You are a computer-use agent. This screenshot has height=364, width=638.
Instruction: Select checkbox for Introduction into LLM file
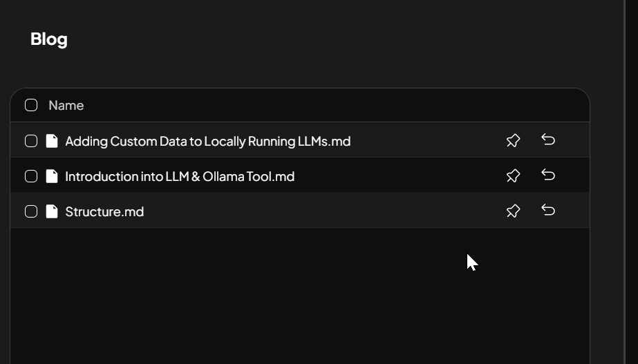[31, 176]
